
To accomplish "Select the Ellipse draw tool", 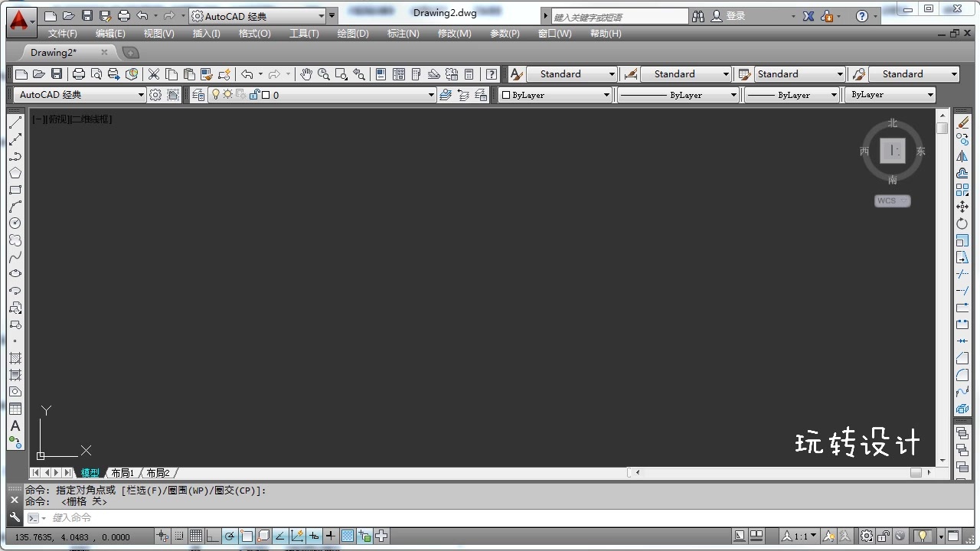I will tap(15, 274).
